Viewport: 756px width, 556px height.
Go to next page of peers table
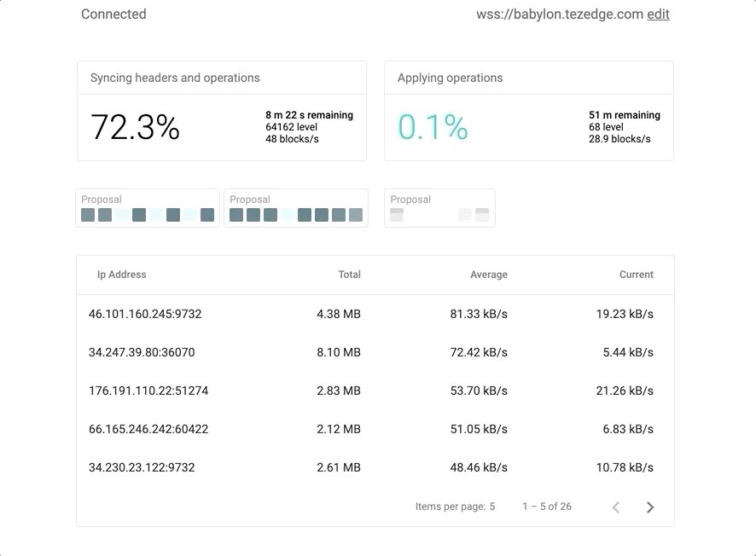(x=650, y=507)
